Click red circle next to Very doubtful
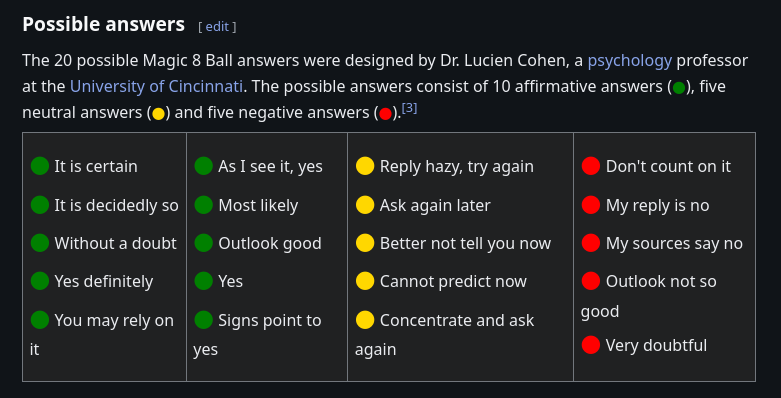Viewport: 781px width, 398px height. tap(591, 345)
